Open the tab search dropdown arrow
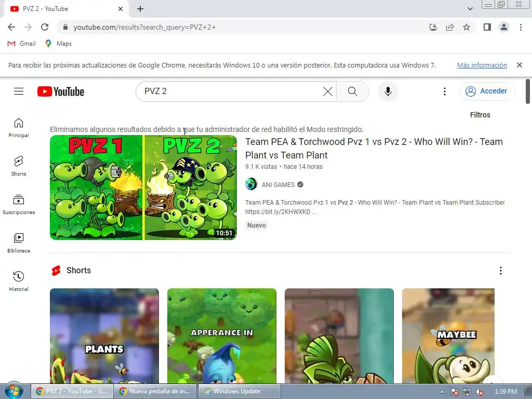 tap(470, 9)
